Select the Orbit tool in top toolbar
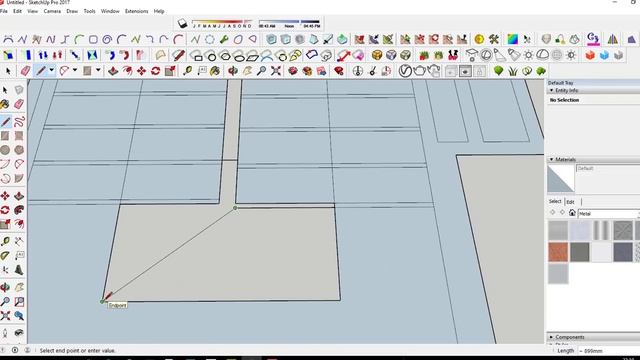This screenshot has width=640, height=360. pos(233,71)
